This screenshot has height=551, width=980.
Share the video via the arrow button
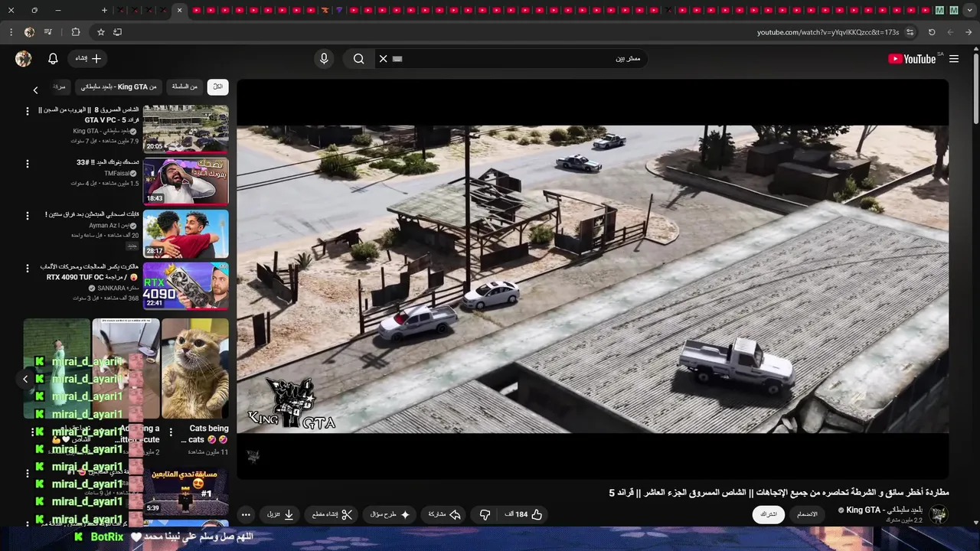[444, 514]
